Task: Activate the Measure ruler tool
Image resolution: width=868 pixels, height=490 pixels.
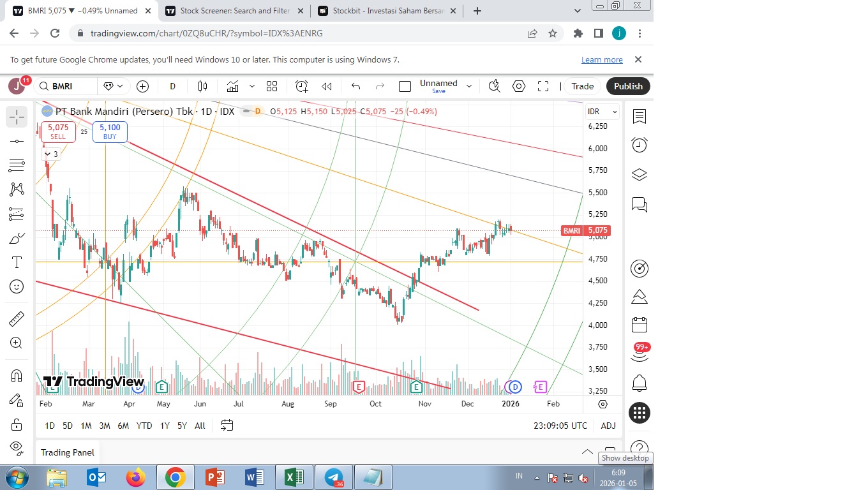Action: 17,318
